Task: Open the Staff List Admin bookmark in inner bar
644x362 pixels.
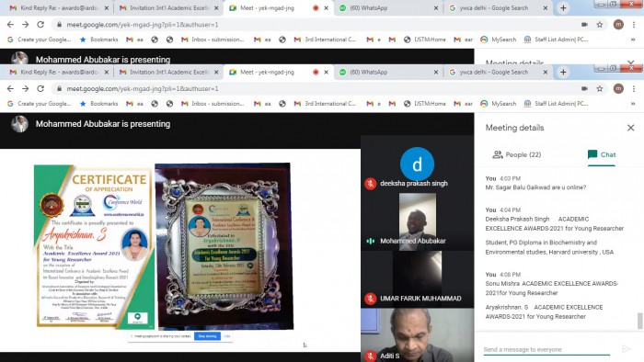Action: pyautogui.click(x=556, y=104)
